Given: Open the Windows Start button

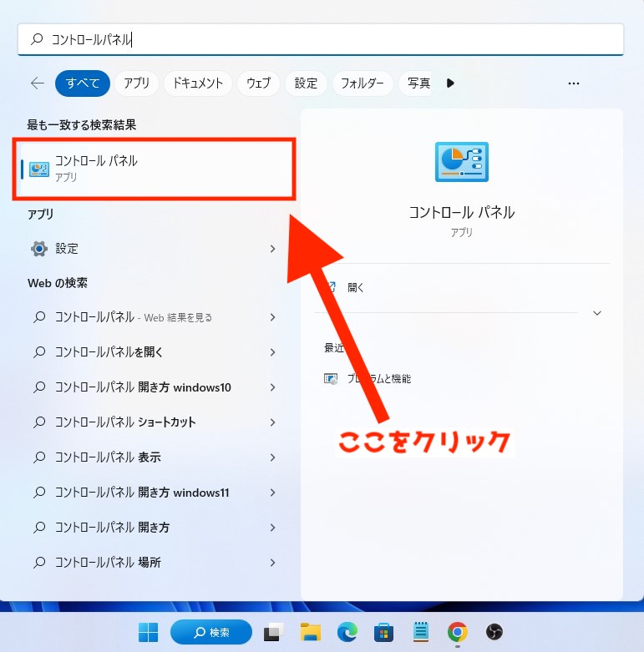Looking at the screenshot, I should pos(148,632).
